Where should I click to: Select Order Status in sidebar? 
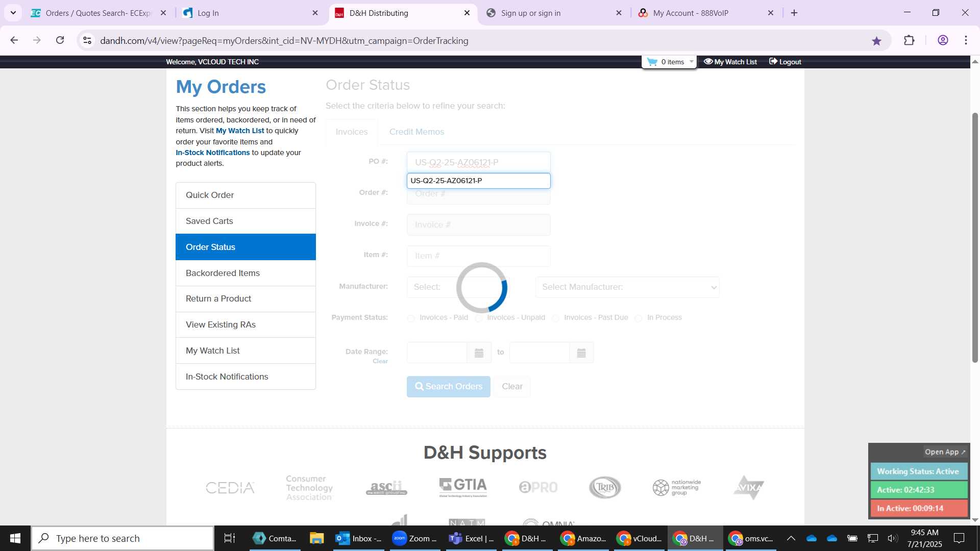point(246,247)
